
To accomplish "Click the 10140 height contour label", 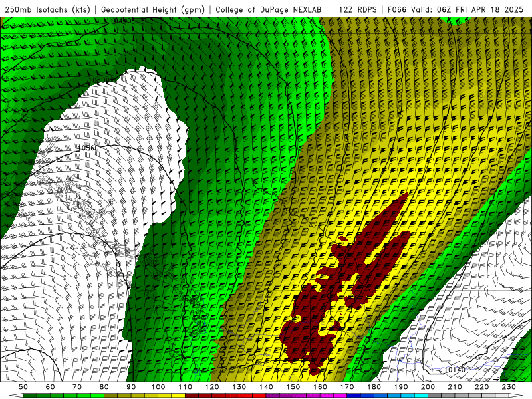I will click(455, 370).
